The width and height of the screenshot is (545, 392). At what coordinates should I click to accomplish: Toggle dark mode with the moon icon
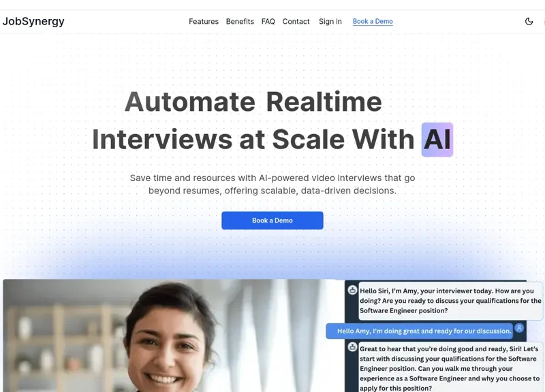pyautogui.click(x=529, y=22)
